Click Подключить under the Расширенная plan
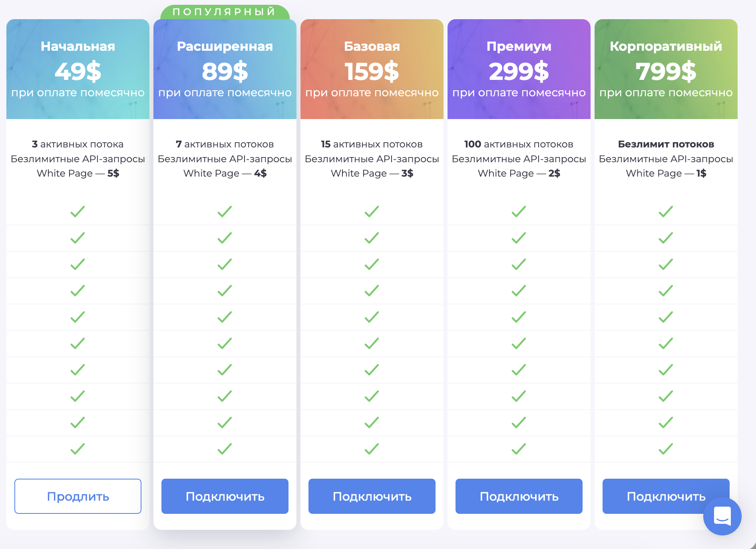The height and width of the screenshot is (549, 756). 225,496
